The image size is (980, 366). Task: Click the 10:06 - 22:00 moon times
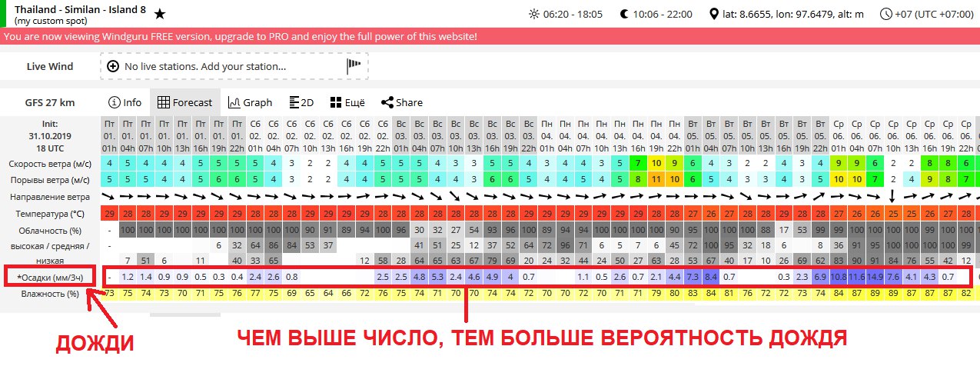pyautogui.click(x=663, y=14)
